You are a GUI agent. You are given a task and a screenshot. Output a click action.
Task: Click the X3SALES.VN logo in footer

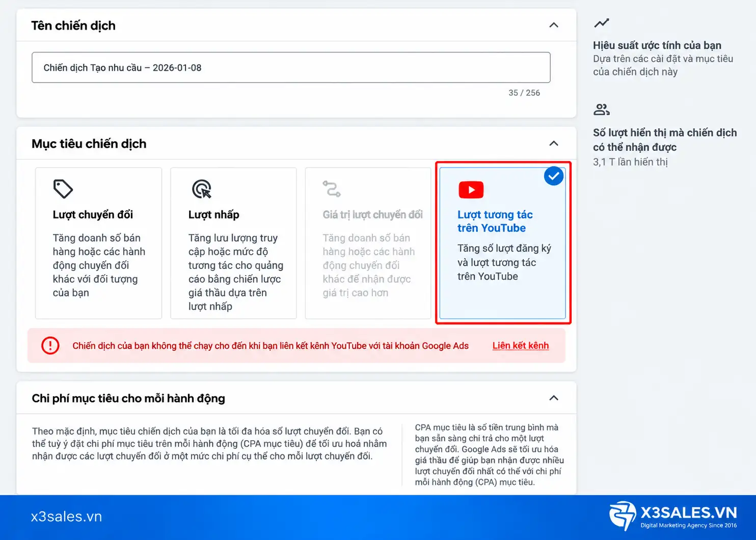[x=673, y=516]
